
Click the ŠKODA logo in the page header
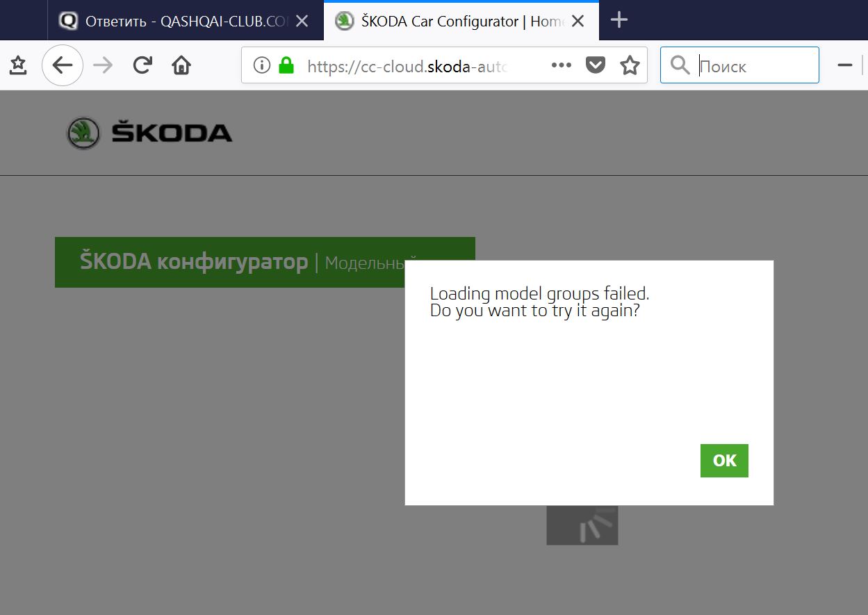[x=149, y=133]
